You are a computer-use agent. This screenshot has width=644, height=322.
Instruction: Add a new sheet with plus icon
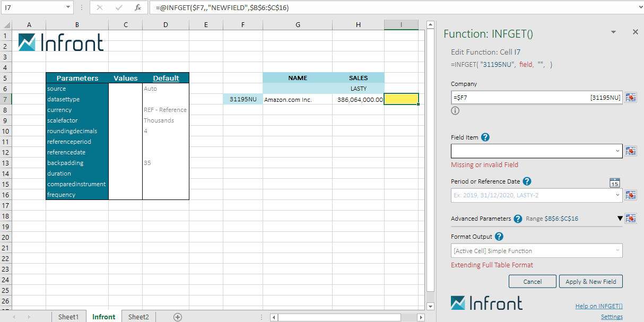(x=178, y=317)
